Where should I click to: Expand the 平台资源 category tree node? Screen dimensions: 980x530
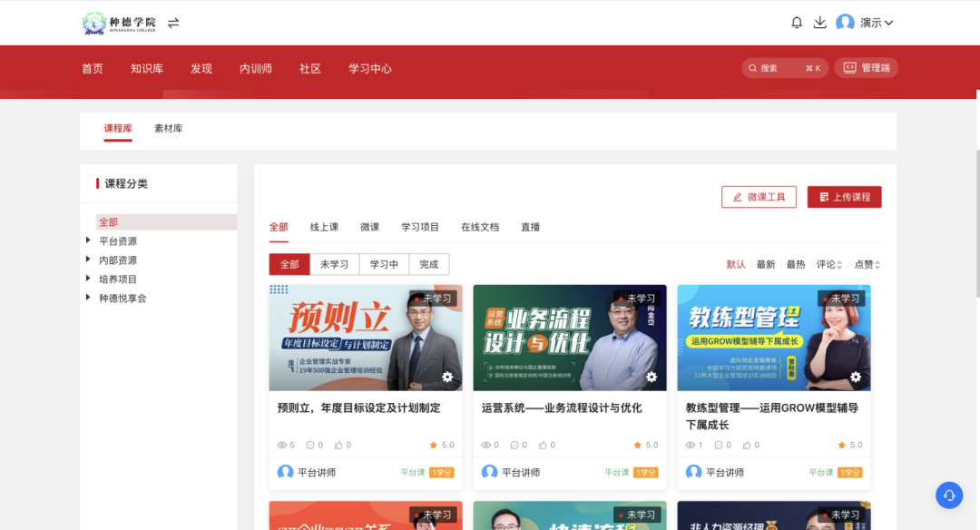88,240
